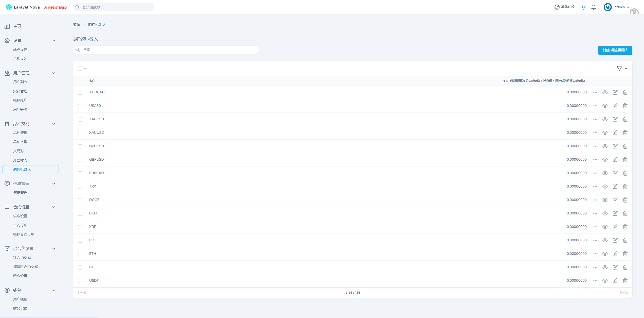Follow the 资源 breadcrumb link

tap(77, 25)
